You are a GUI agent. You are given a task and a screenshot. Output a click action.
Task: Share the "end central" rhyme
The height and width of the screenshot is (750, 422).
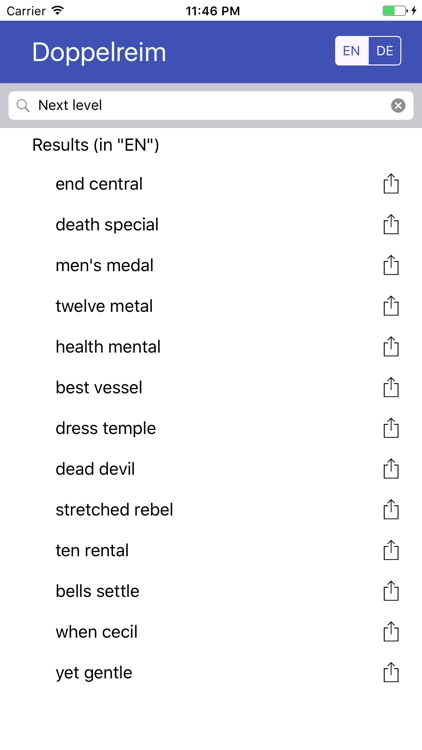coord(391,184)
